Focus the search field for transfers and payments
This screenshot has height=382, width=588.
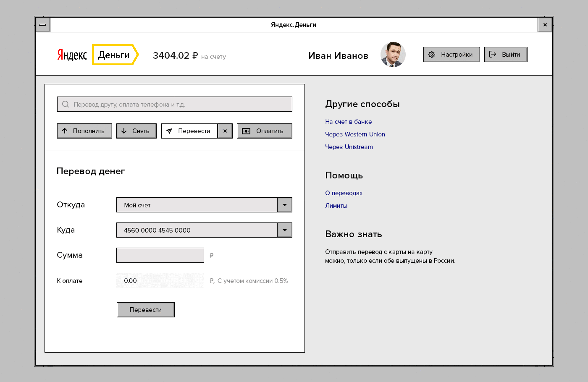[x=175, y=104]
